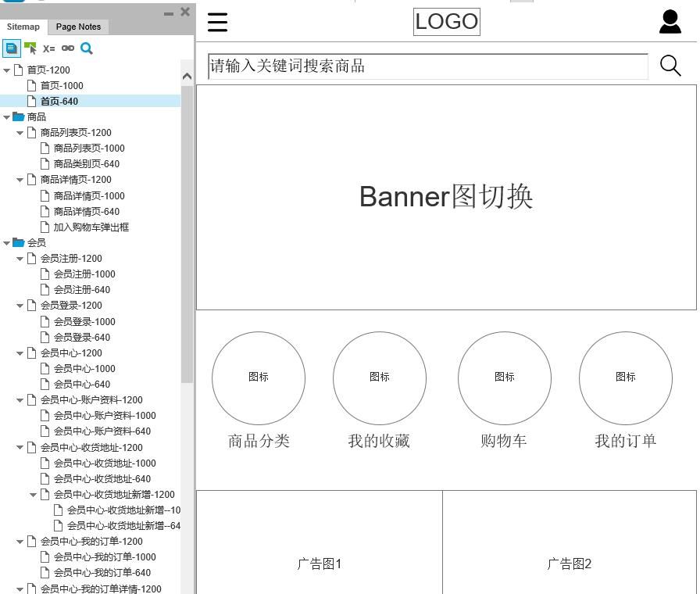This screenshot has width=700, height=594.
Task: Click the product search magnifier button
Action: (670, 66)
